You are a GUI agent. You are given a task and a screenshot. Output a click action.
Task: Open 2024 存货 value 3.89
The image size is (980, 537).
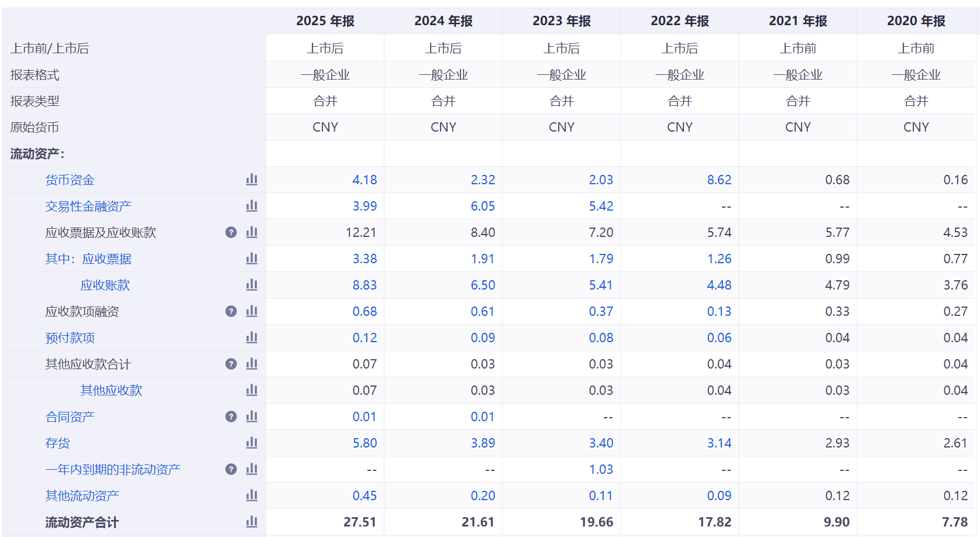[x=483, y=443]
